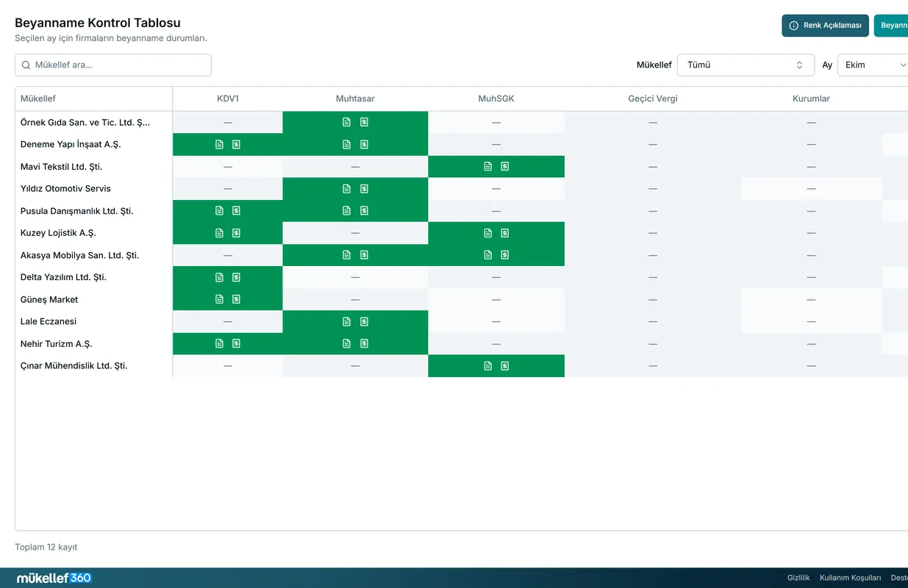Screen dimensions: 908x588
Task: Click the Lale Eczanesi row name
Action: pyautogui.click(x=49, y=321)
